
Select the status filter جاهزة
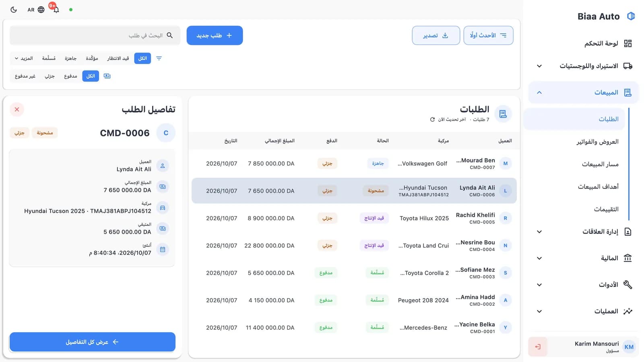(70, 58)
